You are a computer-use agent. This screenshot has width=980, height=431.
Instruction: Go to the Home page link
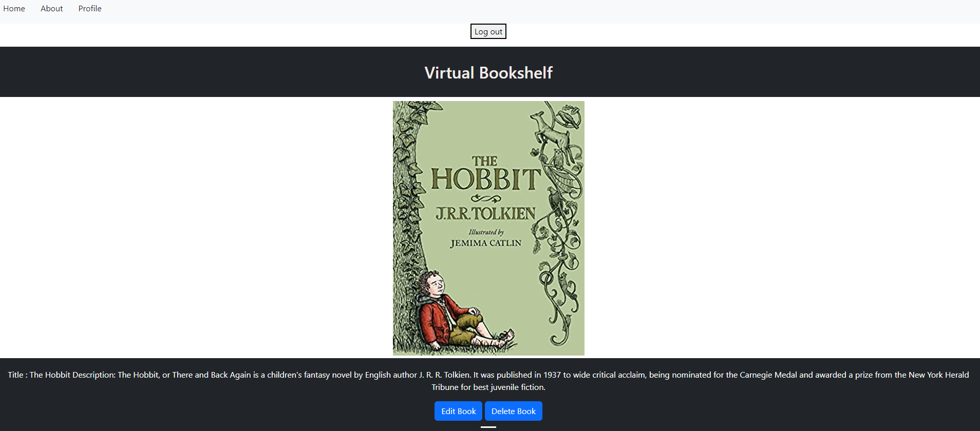(14, 9)
